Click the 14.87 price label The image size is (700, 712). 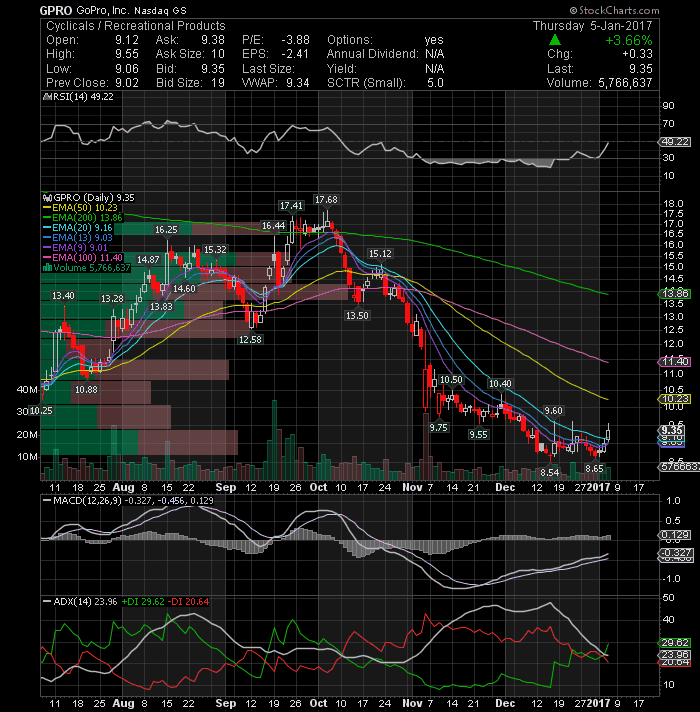point(148,259)
